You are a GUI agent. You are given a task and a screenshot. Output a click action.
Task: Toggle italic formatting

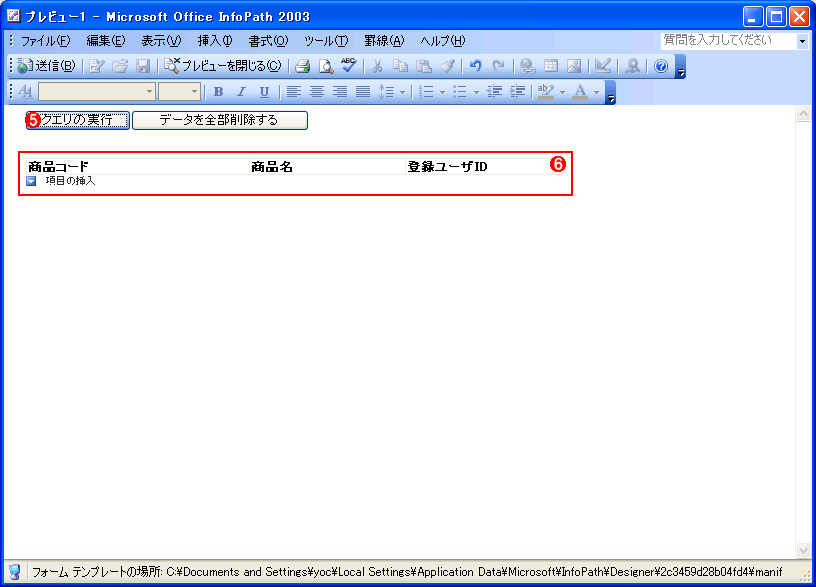(x=241, y=92)
